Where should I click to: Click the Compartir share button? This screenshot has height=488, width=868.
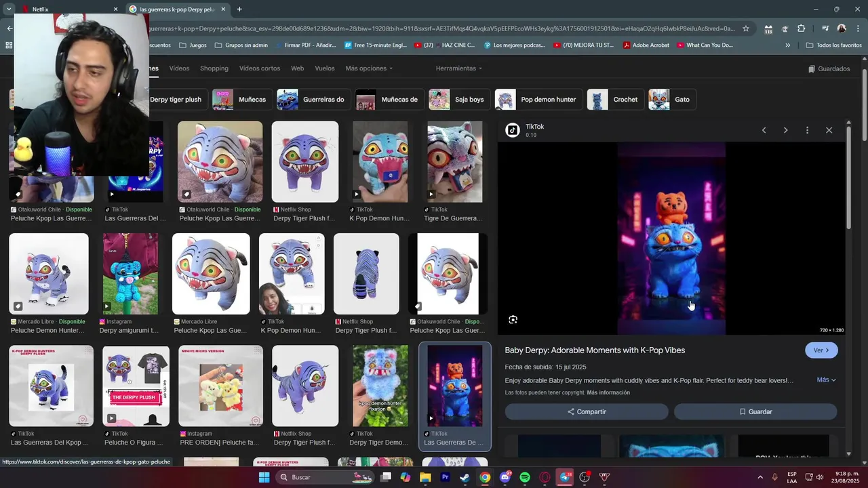tap(587, 411)
